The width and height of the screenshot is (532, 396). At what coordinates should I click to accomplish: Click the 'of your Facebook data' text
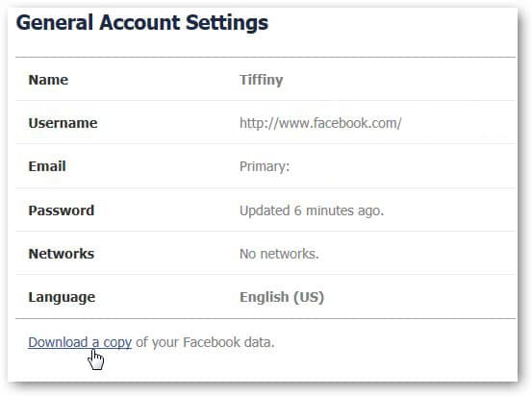click(x=205, y=342)
